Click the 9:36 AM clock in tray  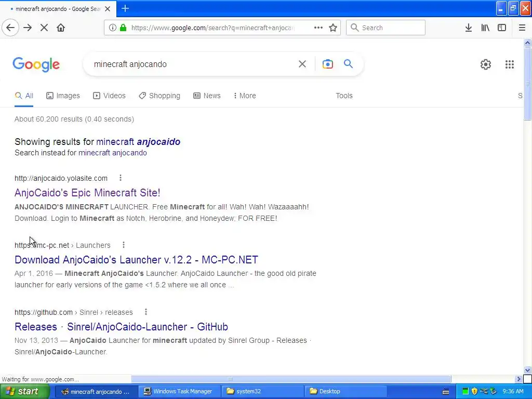pyautogui.click(x=513, y=392)
